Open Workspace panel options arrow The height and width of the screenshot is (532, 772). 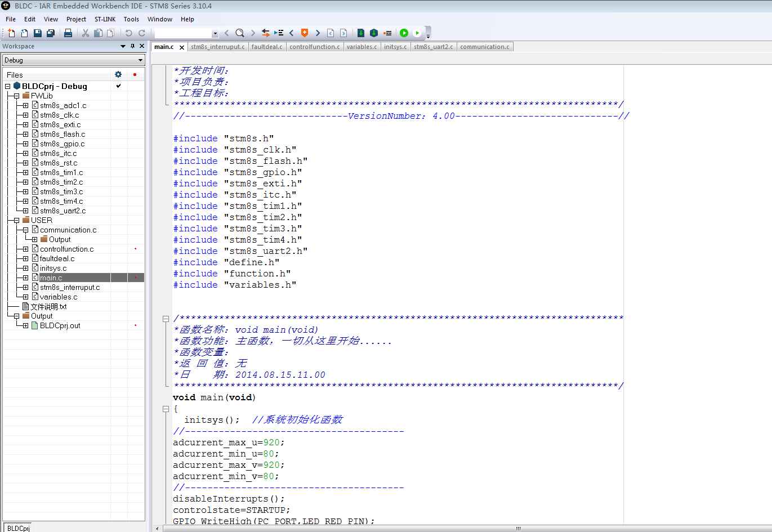tap(123, 46)
